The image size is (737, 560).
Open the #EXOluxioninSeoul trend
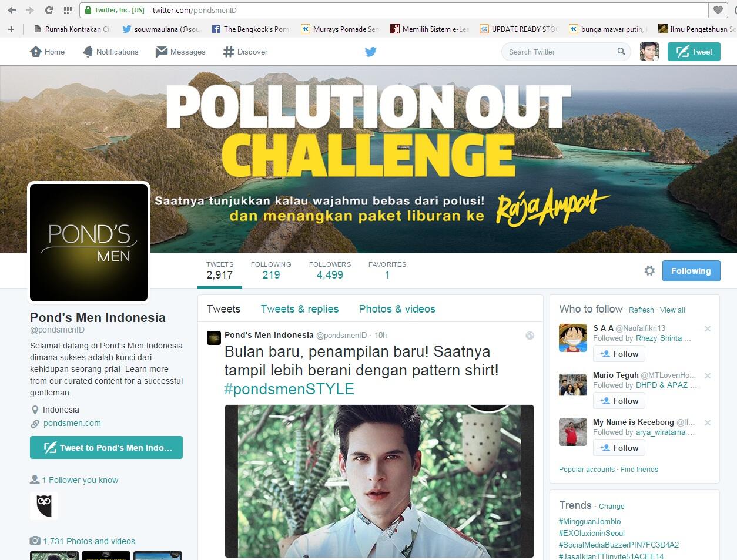591,534
